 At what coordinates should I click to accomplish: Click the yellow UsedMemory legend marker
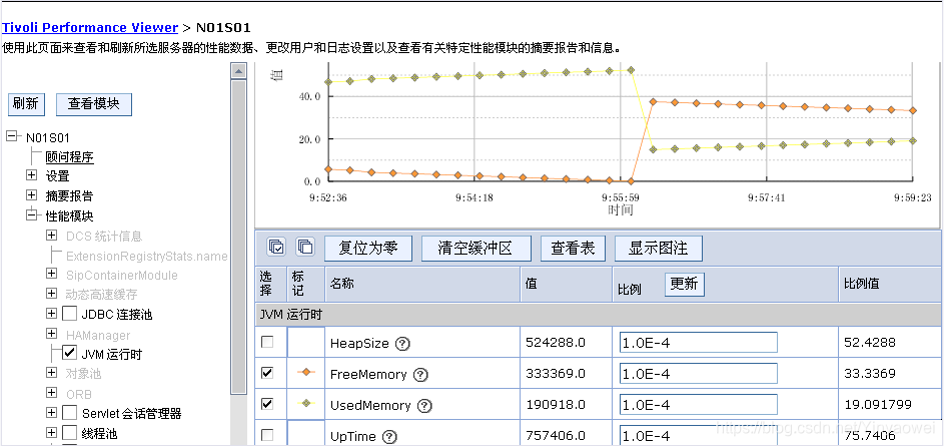[306, 403]
